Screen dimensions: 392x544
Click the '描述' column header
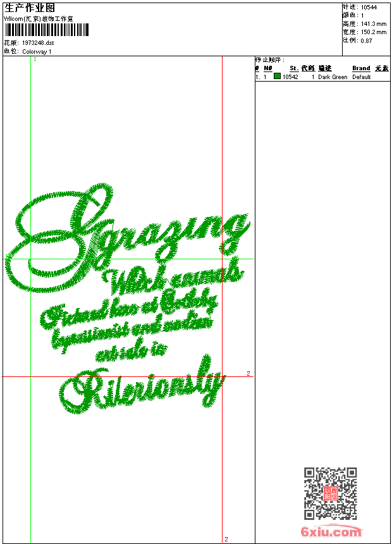325,68
